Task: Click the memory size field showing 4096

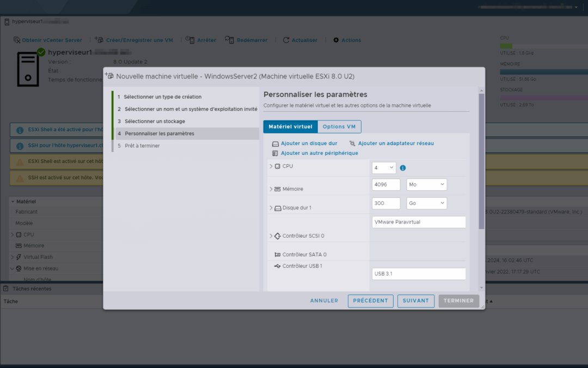Action: [386, 184]
